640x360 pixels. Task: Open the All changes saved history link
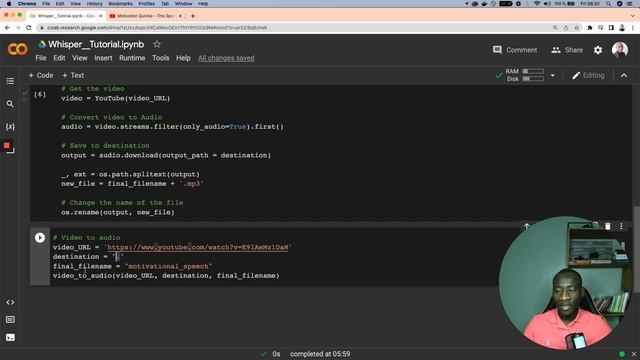[226, 58]
